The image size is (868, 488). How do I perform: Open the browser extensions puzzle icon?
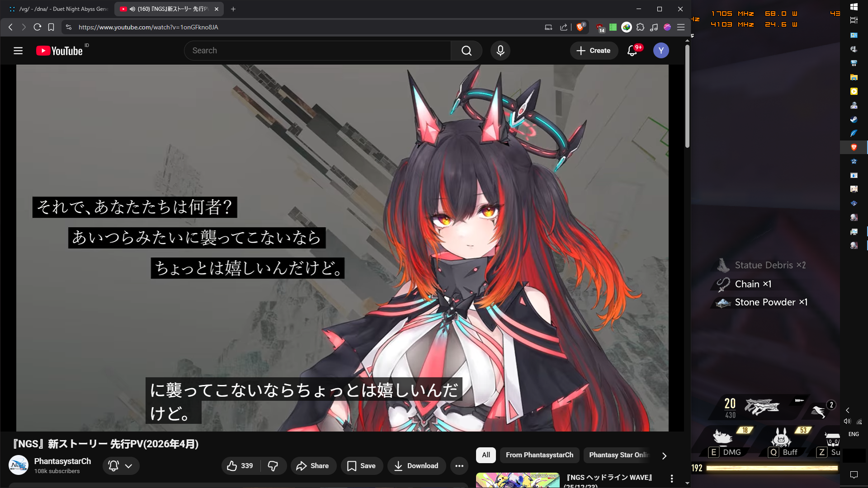(x=640, y=27)
